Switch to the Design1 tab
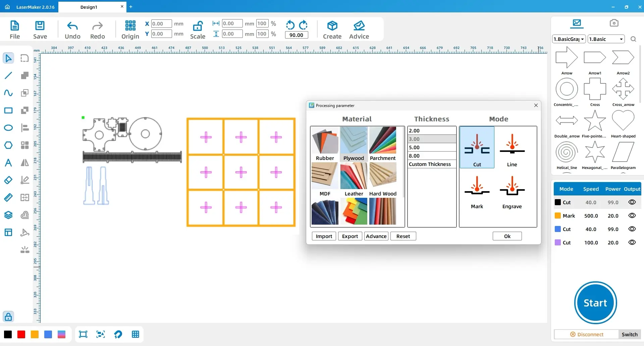 coord(89,7)
